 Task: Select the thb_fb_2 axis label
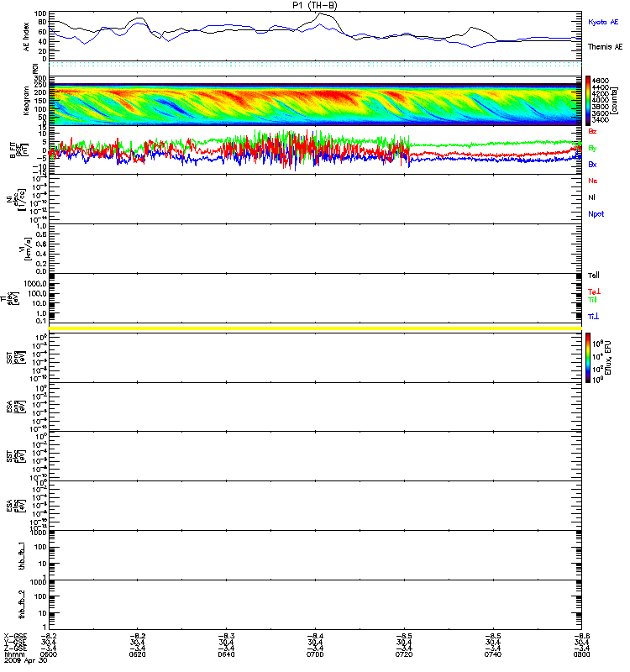tap(23, 605)
